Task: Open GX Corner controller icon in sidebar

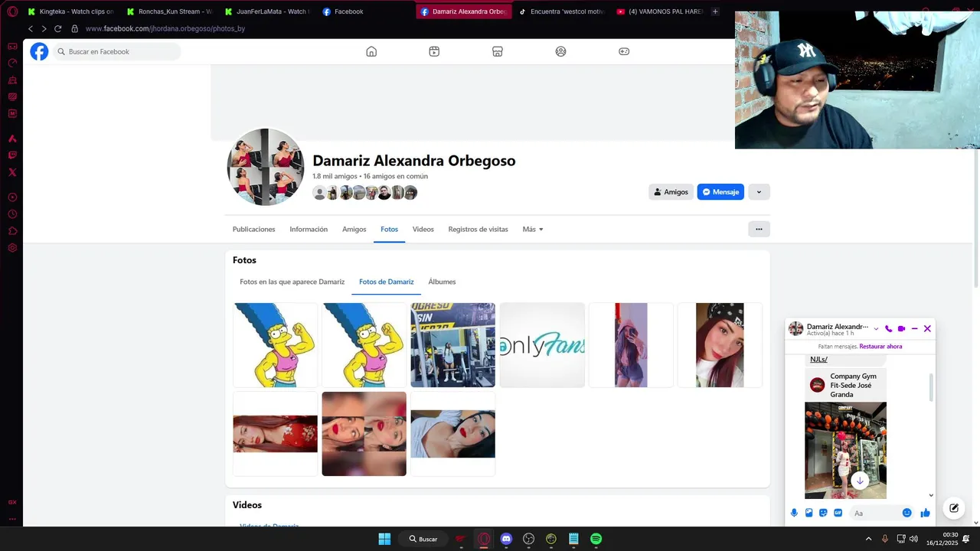Action: point(12,46)
